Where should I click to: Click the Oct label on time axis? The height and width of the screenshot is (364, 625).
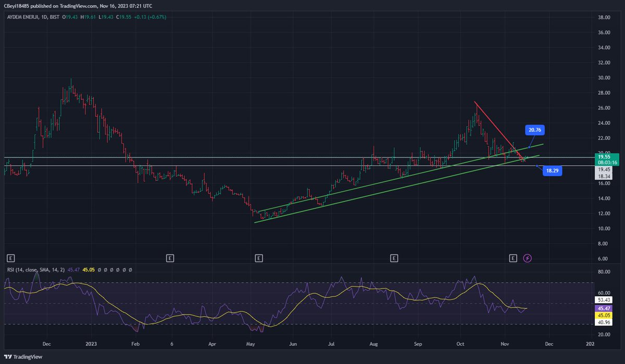(x=459, y=344)
